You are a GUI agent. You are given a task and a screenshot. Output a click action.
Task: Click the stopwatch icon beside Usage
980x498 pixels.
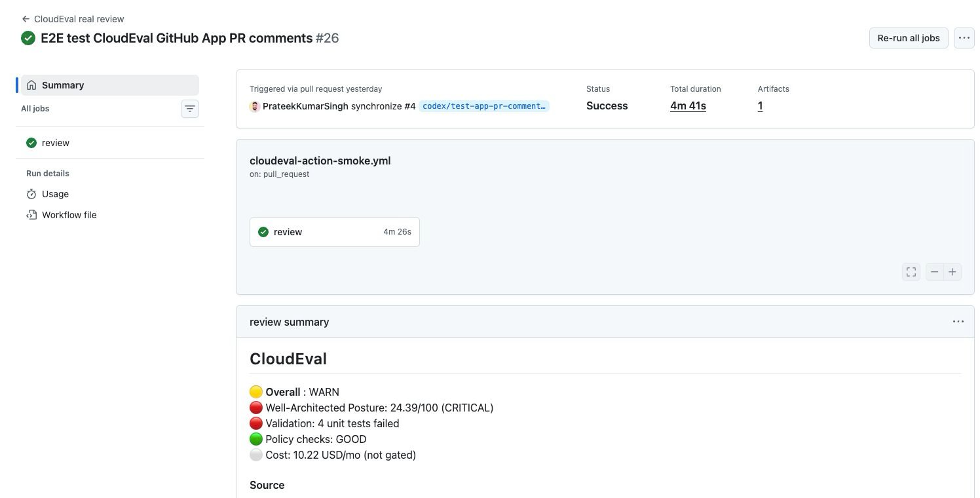31,194
